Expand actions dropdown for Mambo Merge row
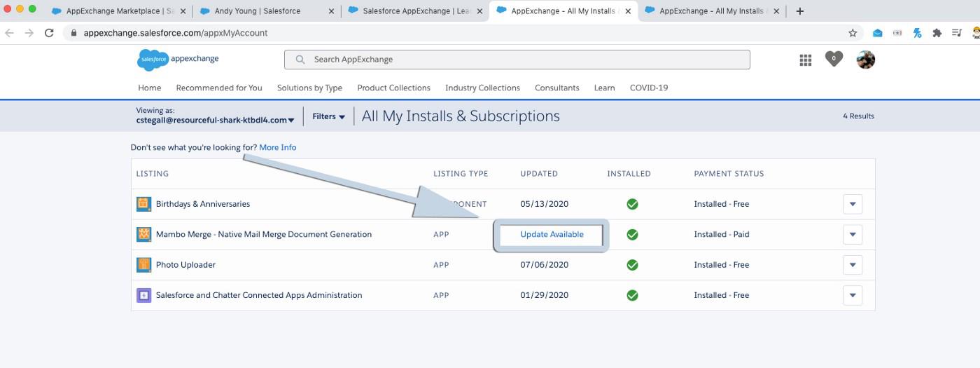The image size is (980, 368). click(852, 235)
